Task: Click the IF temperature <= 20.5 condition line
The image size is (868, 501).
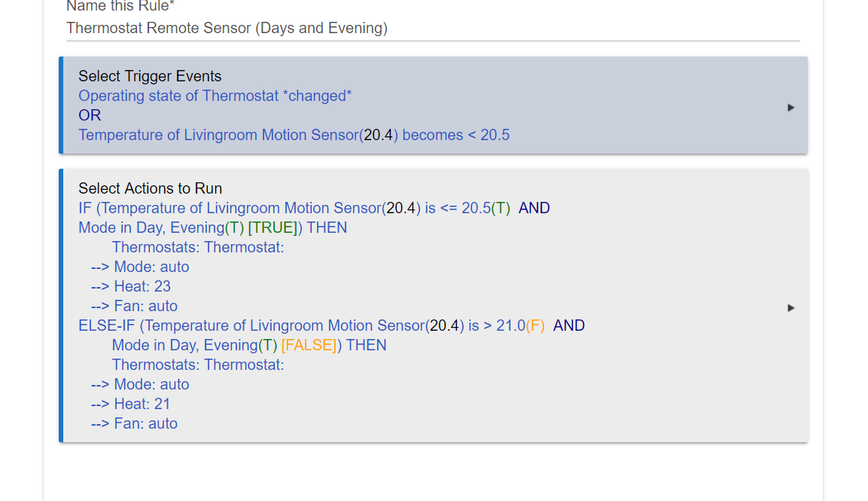Action: point(314,209)
